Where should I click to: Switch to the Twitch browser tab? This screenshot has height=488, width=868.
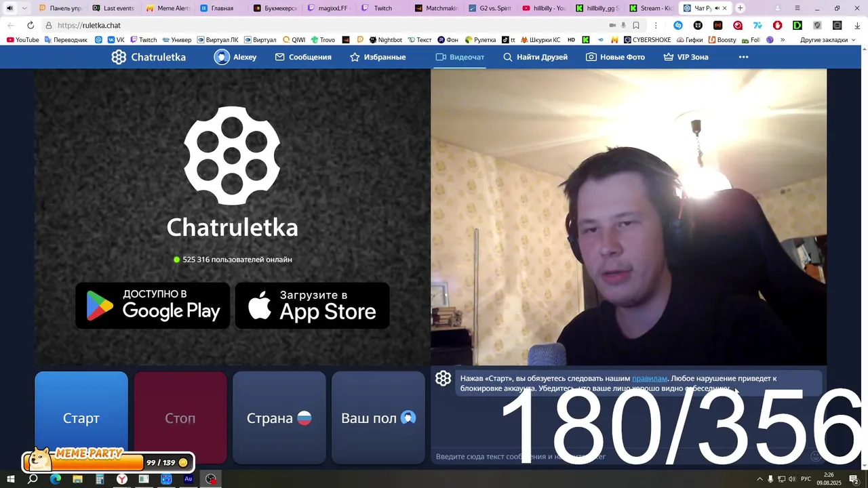(382, 8)
